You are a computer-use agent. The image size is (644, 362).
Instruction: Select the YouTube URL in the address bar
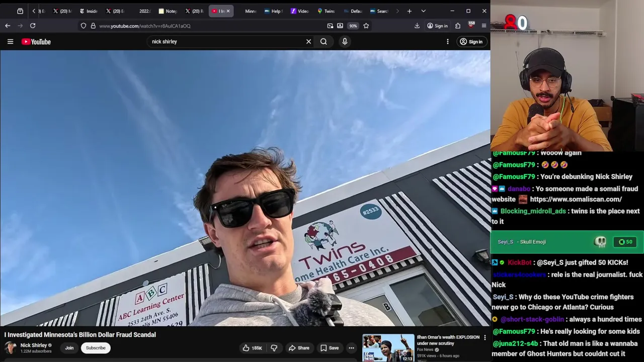click(x=145, y=26)
